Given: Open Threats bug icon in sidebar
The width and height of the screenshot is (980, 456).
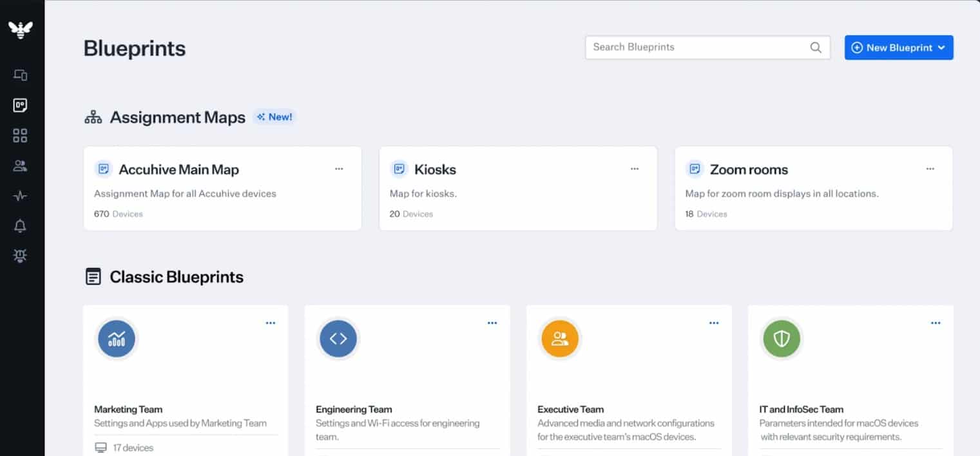Looking at the screenshot, I should [21, 256].
